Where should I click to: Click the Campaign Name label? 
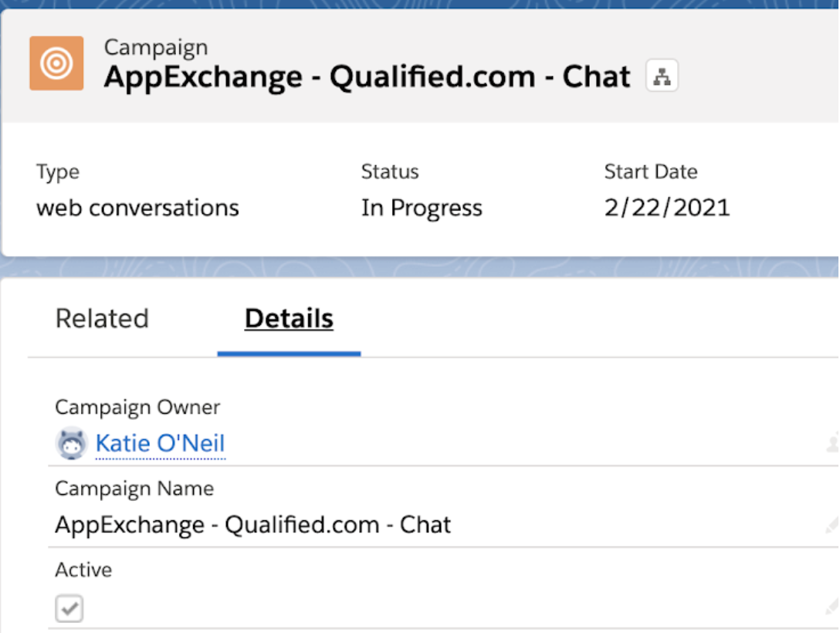[134, 489]
